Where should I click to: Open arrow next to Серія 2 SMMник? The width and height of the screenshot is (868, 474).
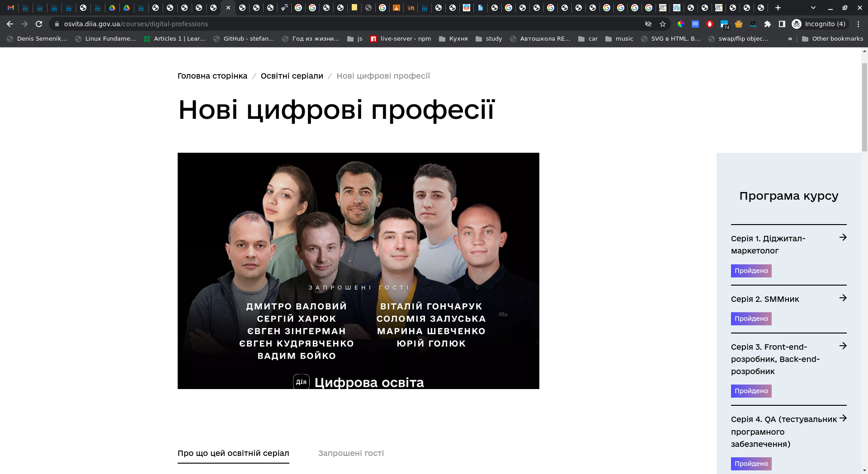coord(843,298)
